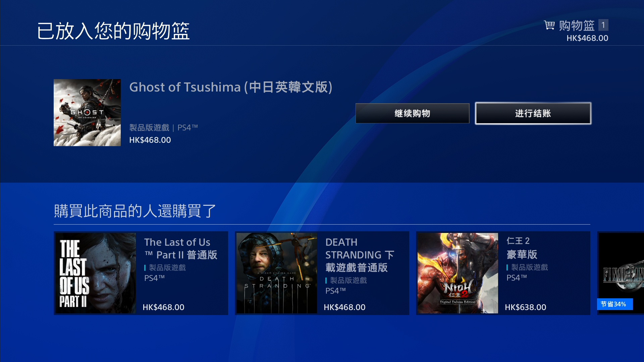This screenshot has height=362, width=644.
Task: Click the cart item count badge
Action: pos(603,25)
